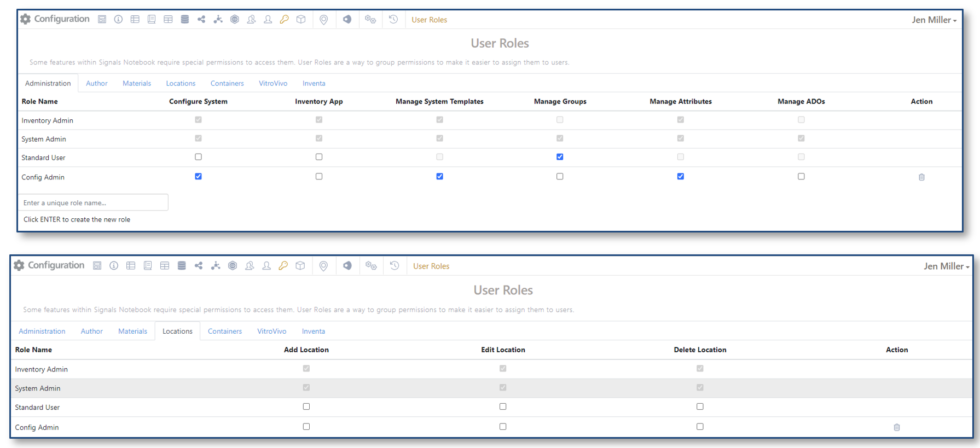
Task: Delete Config Admin role in the Administration view
Action: 921,177
